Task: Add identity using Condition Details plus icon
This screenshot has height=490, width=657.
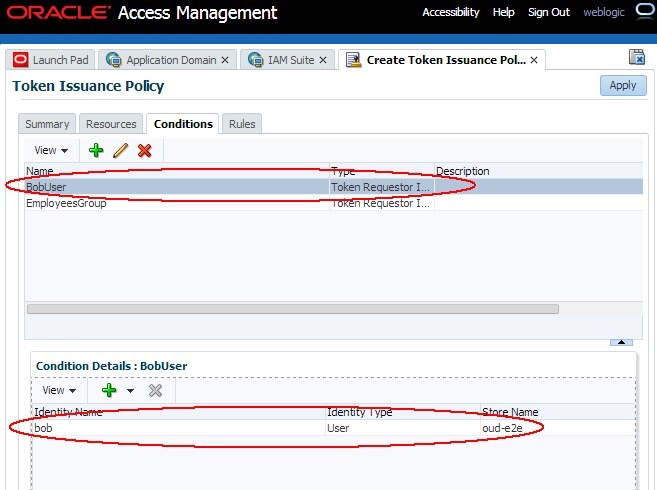Action: [x=109, y=390]
